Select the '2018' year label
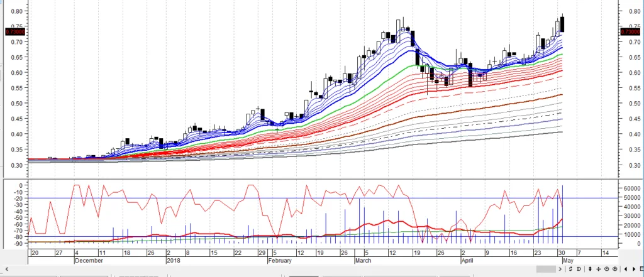The height and width of the screenshot is (277, 644). (x=174, y=261)
